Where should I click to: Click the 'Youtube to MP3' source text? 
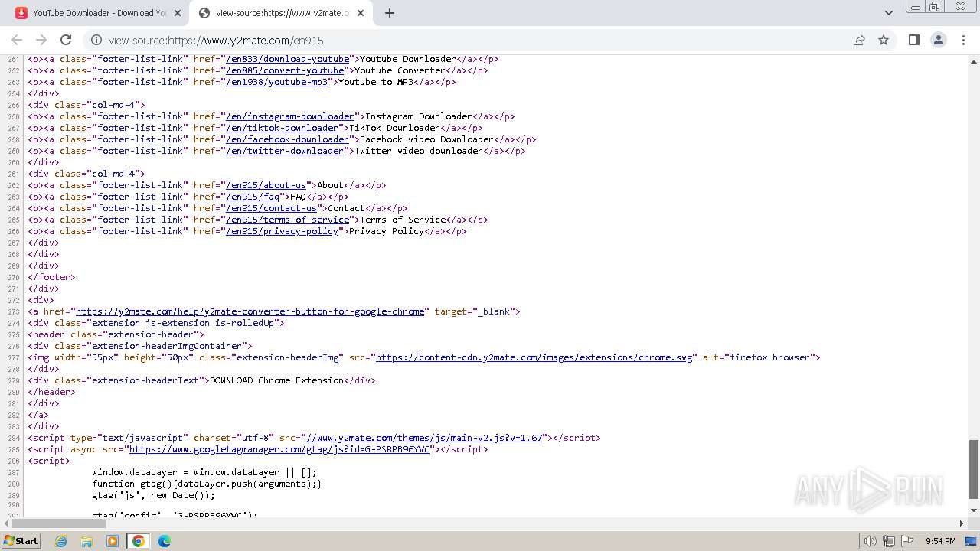tap(376, 82)
